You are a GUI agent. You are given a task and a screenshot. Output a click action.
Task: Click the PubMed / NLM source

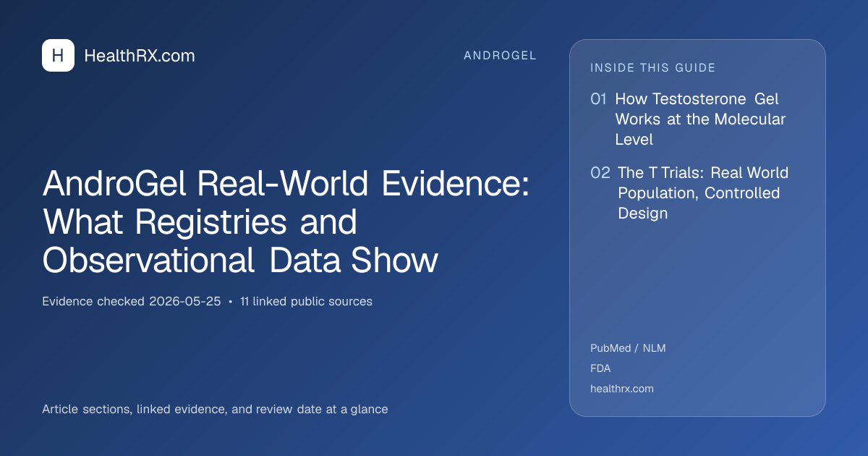point(628,348)
